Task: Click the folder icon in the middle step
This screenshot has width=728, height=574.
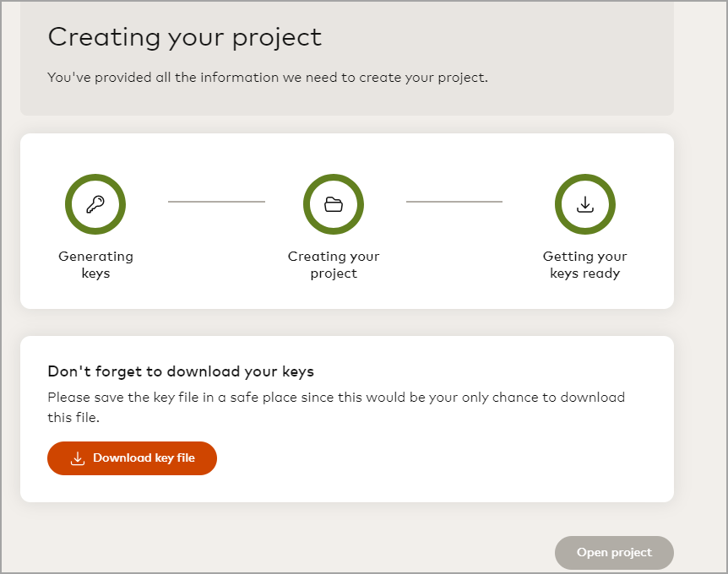Action: click(x=334, y=204)
